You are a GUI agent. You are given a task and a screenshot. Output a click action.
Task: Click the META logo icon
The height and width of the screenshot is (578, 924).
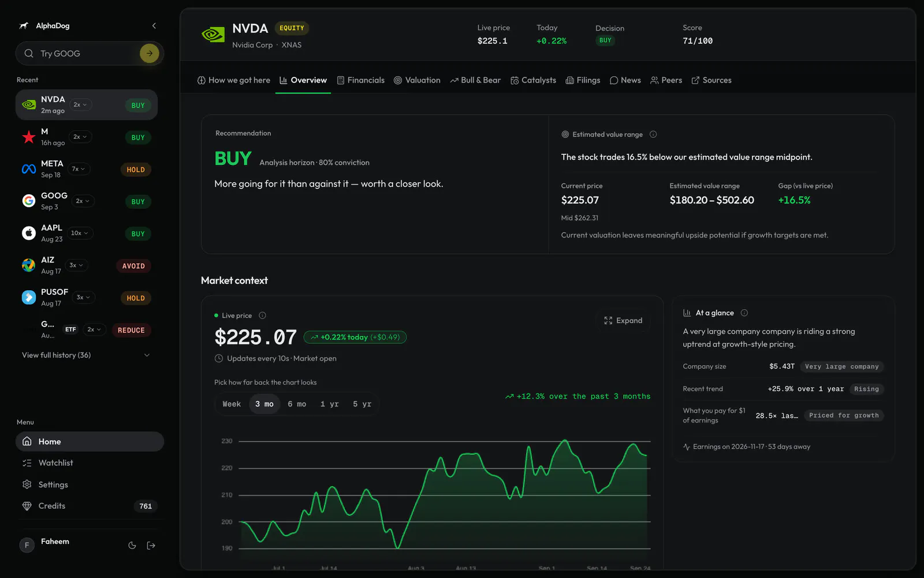pos(29,169)
